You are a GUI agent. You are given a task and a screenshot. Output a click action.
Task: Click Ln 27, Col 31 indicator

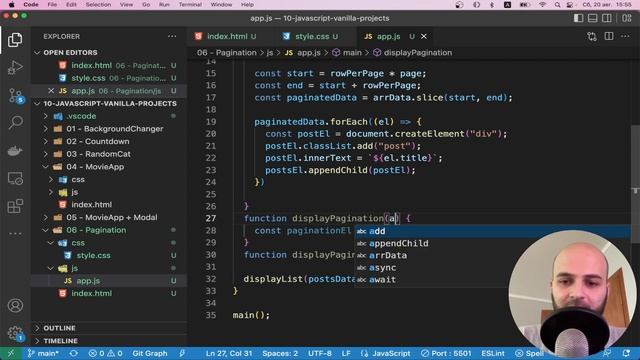click(229, 353)
